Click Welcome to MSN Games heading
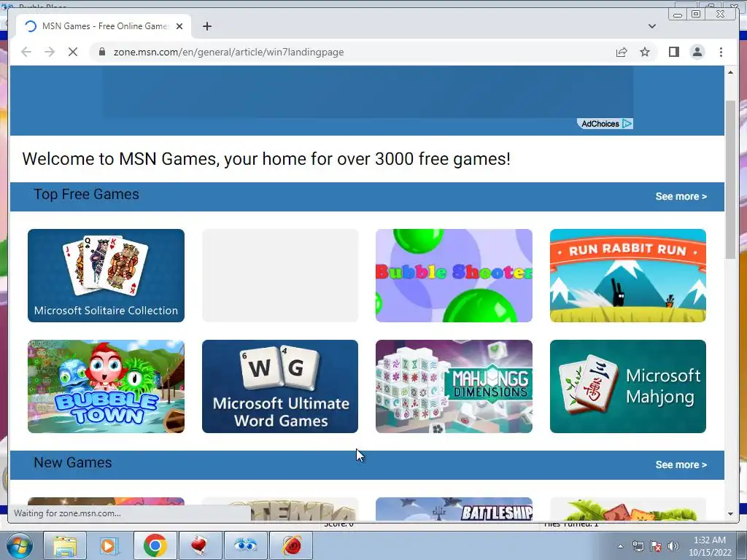This screenshot has height=560, width=747. pos(266,158)
